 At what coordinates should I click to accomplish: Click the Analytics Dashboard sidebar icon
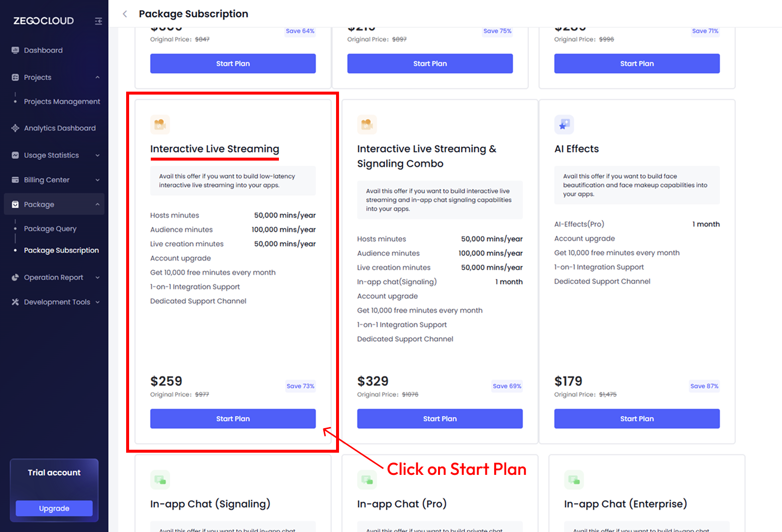(x=15, y=128)
